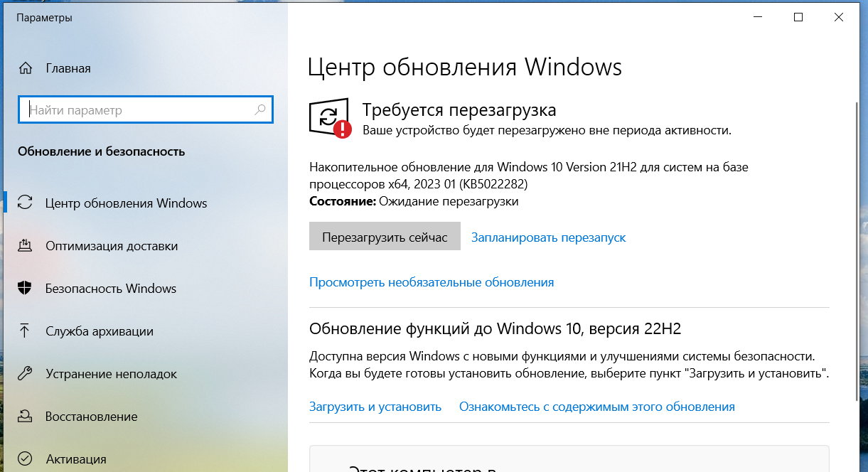Click the Windows Update sync arrows icon
This screenshot has width=868, height=472.
pos(25,203)
